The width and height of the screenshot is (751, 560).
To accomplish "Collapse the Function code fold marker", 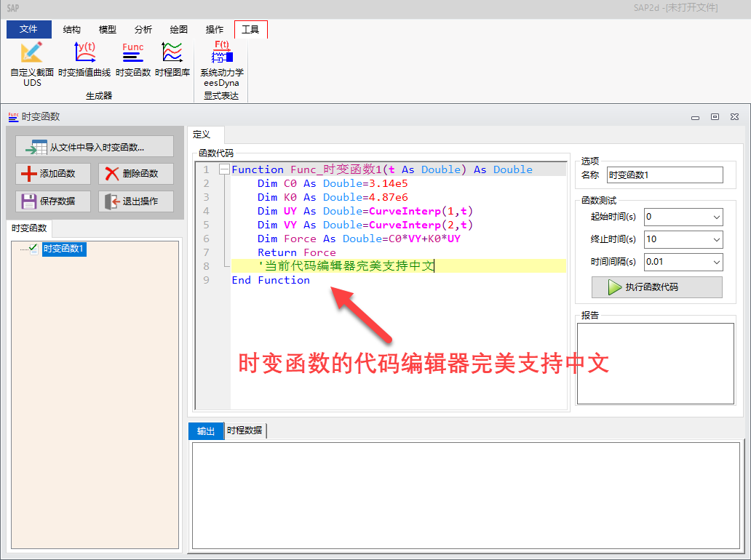I will [x=224, y=169].
